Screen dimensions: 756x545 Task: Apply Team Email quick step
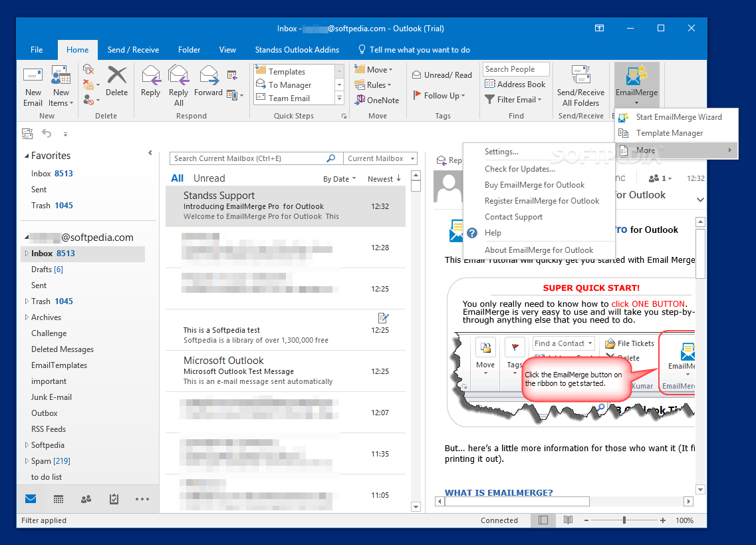[294, 98]
